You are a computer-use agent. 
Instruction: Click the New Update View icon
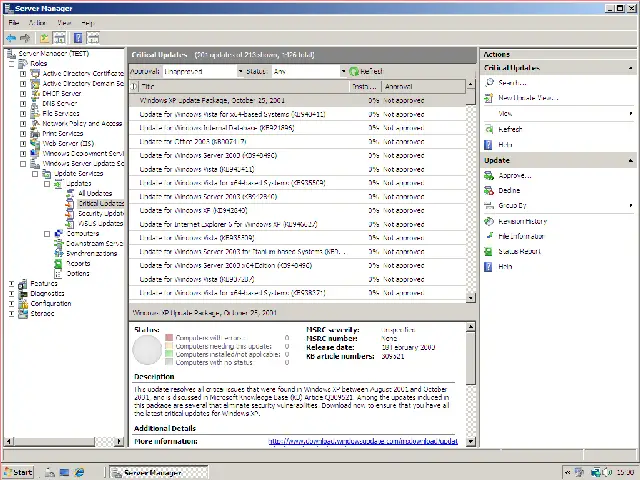coord(489,98)
